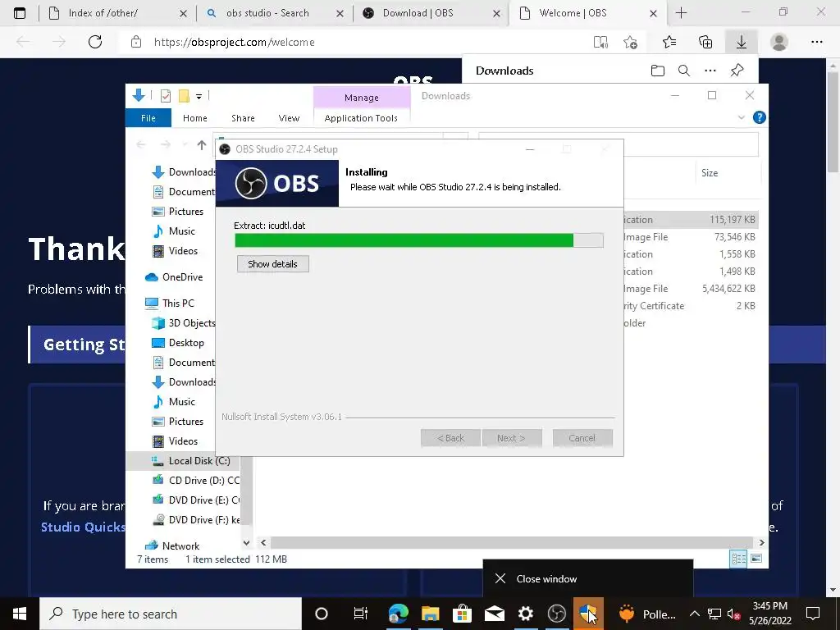Screen dimensions: 840x630
Task: Open more options ellipsis in Downloads panel
Action: coord(710,71)
